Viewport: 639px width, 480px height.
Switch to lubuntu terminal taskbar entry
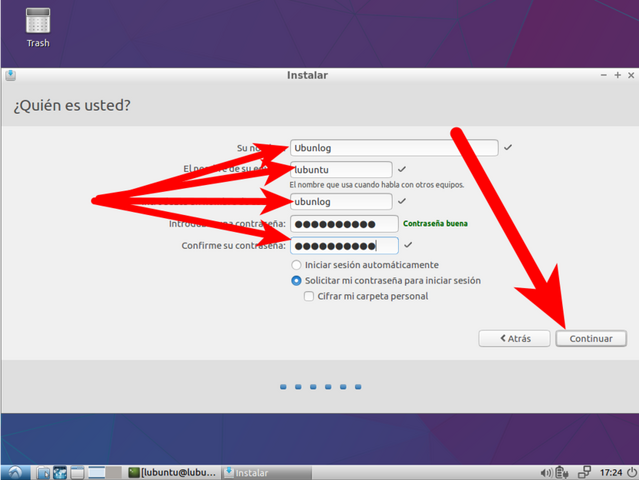coord(172,473)
